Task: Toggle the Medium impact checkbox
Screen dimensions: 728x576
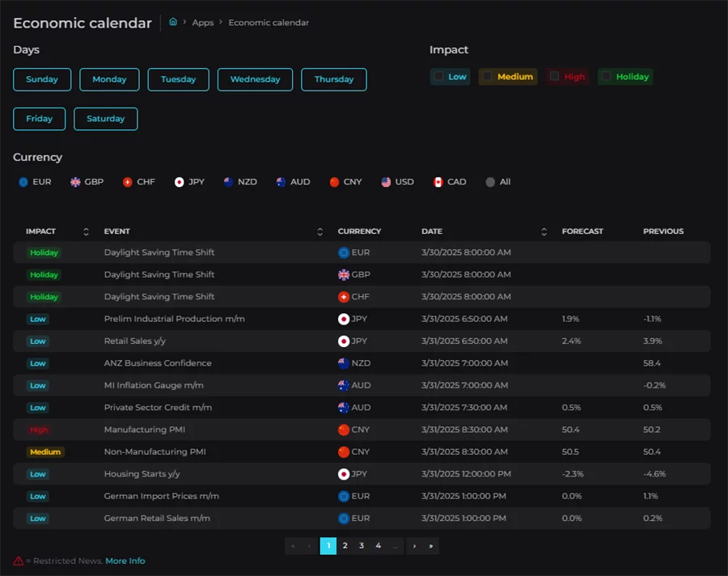Action: point(487,76)
